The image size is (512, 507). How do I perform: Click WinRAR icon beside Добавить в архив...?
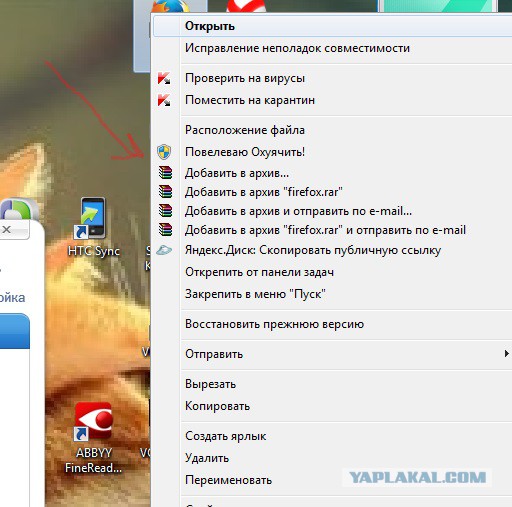[165, 173]
